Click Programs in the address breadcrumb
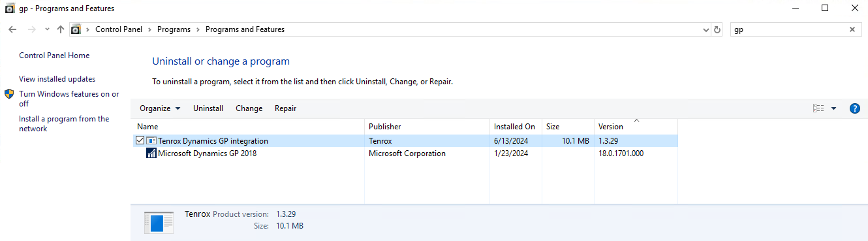Viewport: 868px width, 241px height. click(x=174, y=29)
